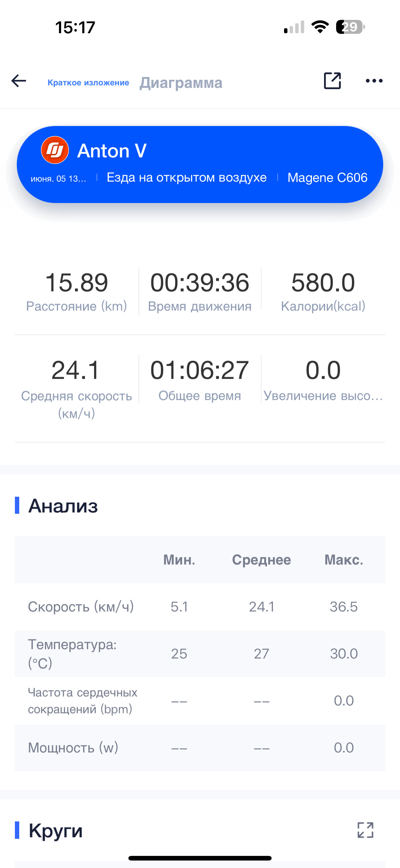Screen dimensions: 400x868
Task: Tap the orange Anton V avatar logo
Action: click(55, 150)
